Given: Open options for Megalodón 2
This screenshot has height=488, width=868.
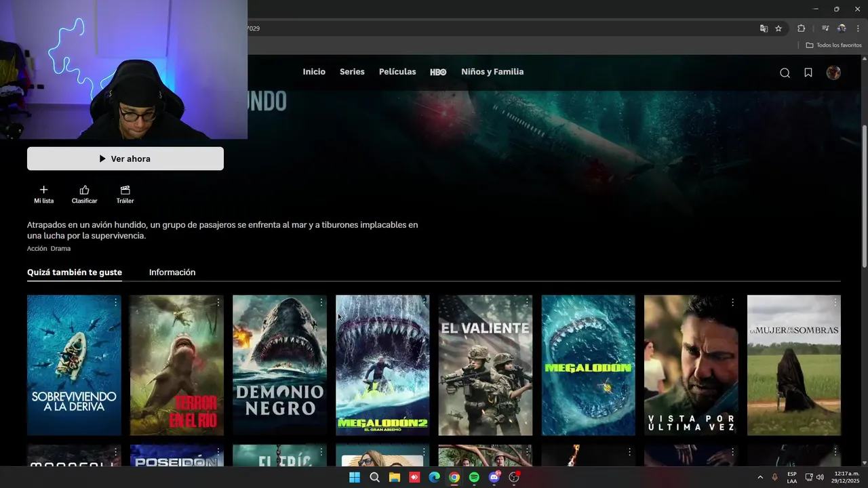Looking at the screenshot, I should [424, 302].
